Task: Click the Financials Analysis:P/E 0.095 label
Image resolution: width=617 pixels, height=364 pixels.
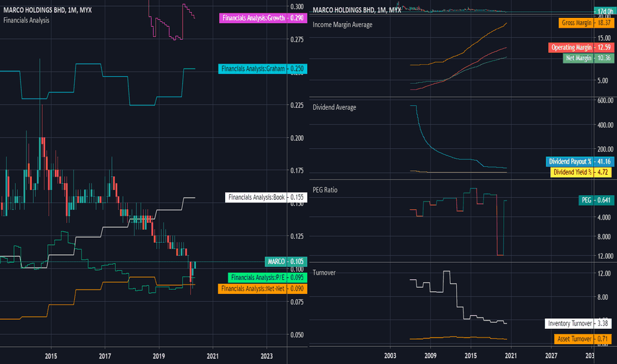Action: [x=267, y=278]
